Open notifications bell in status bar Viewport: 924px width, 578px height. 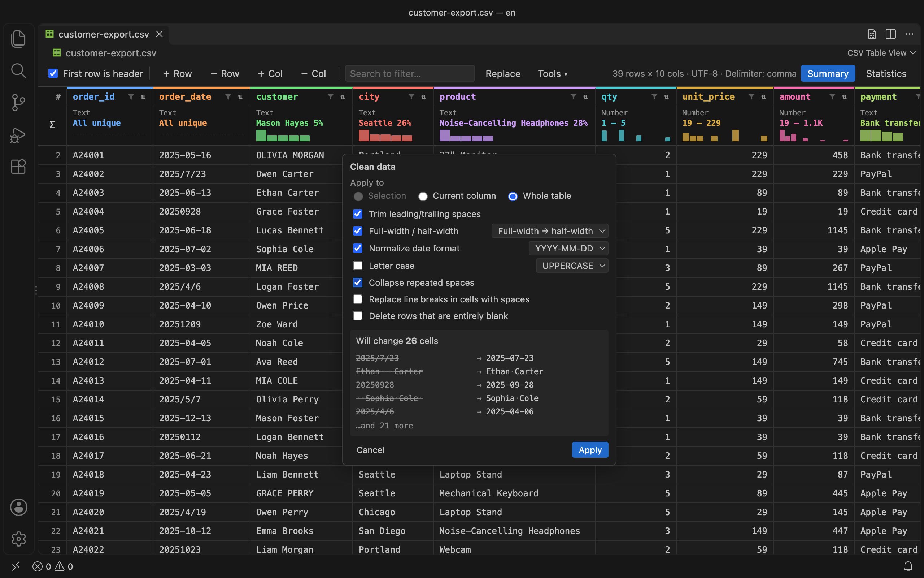[x=908, y=566]
